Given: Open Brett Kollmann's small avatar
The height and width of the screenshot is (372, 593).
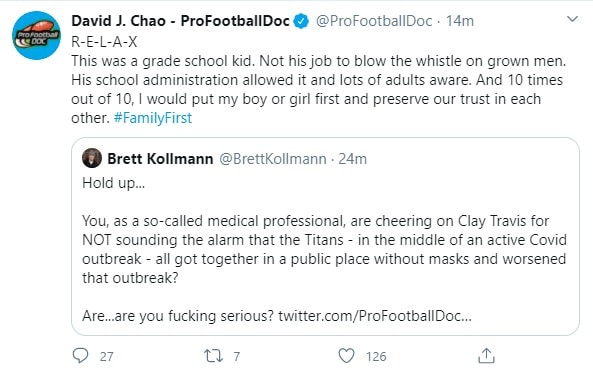Looking at the screenshot, I should pos(92,158).
